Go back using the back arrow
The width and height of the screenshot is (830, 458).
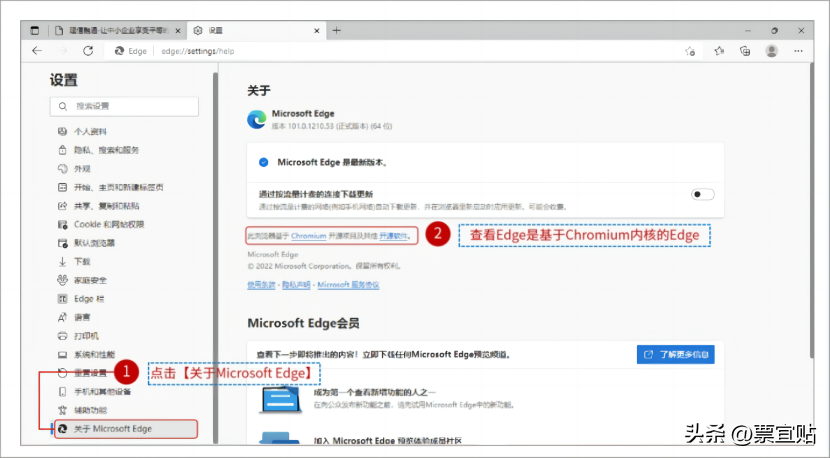[37, 51]
